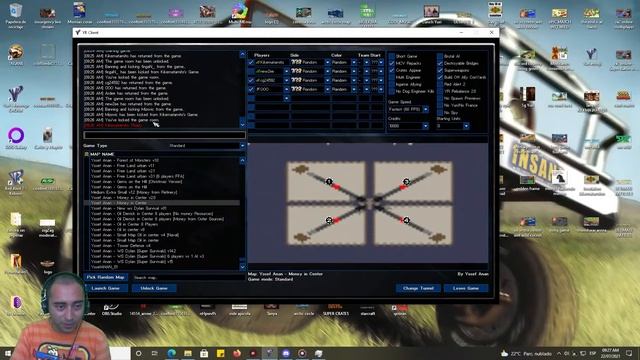This screenshot has height=360, width=640.
Task: Open the OBS Studio desktop shortcut
Action: click(111, 309)
